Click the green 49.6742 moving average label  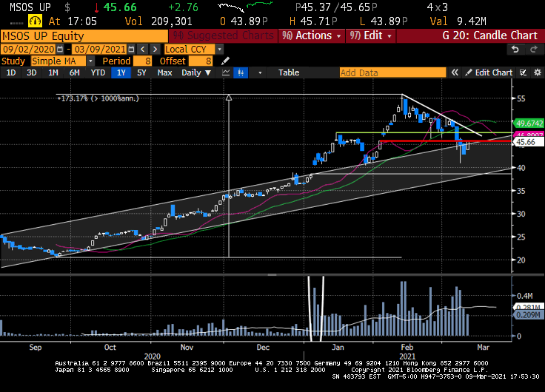(529, 124)
